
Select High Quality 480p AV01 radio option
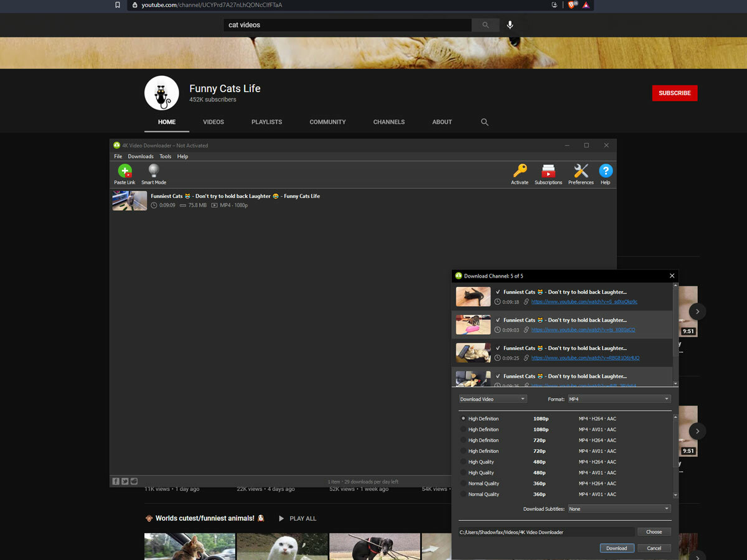tap(463, 472)
